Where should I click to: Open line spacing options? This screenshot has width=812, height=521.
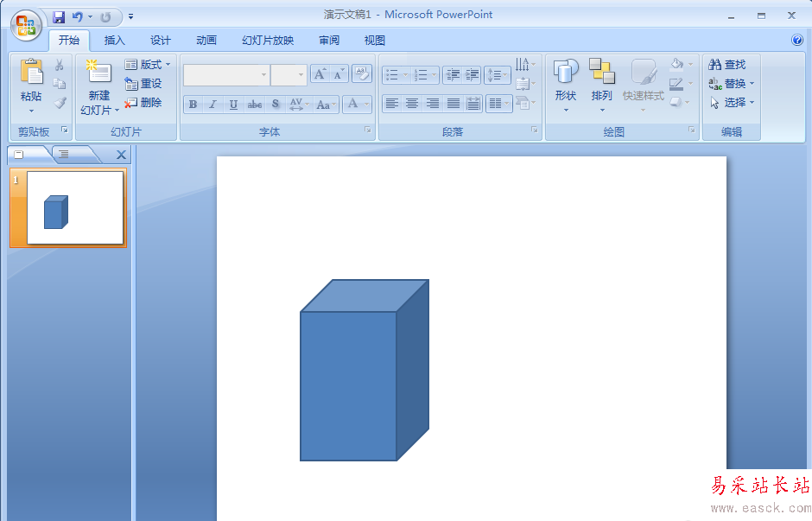[x=498, y=76]
